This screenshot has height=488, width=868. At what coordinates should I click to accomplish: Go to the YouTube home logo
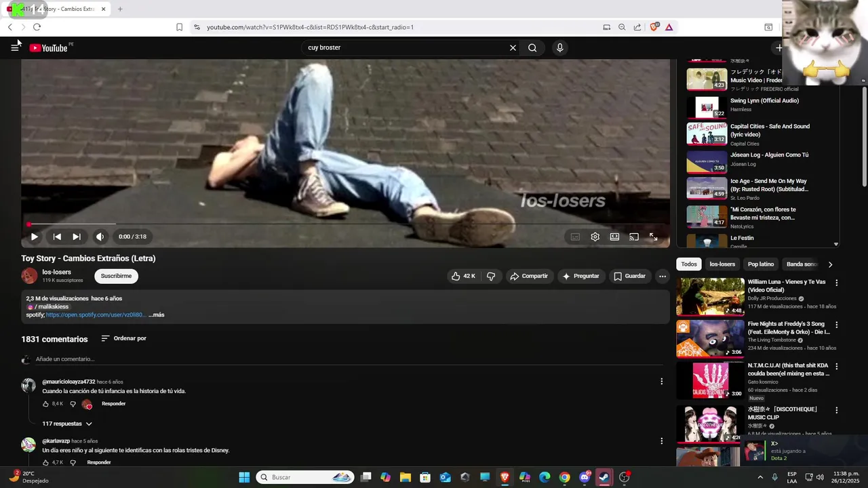(x=49, y=48)
